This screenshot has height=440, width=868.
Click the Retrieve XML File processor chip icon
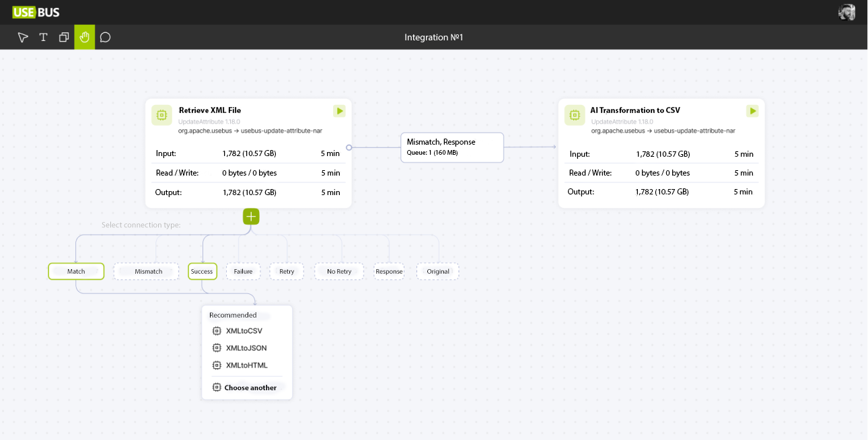(161, 115)
